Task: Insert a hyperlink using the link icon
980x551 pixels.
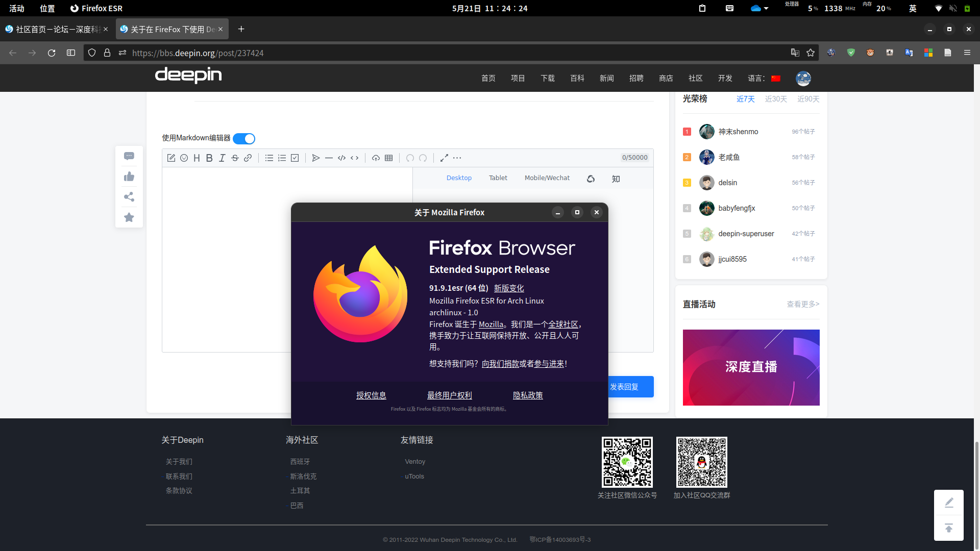Action: click(x=248, y=158)
